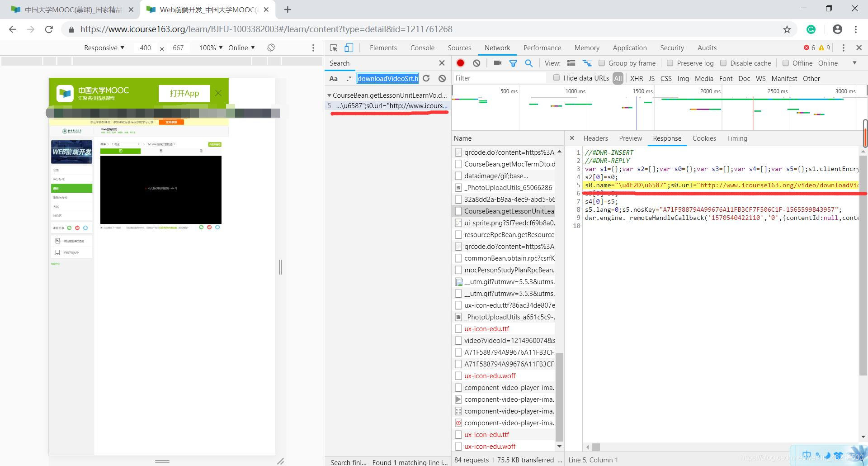Clear the network log with the block icon
This screenshot has width=868, height=466.
pos(476,63)
